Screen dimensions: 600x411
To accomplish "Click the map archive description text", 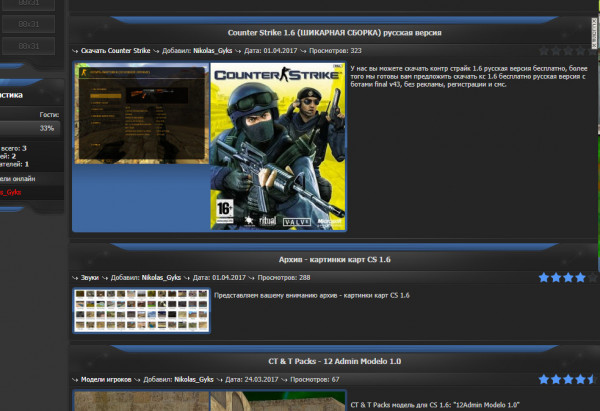I will point(311,295).
